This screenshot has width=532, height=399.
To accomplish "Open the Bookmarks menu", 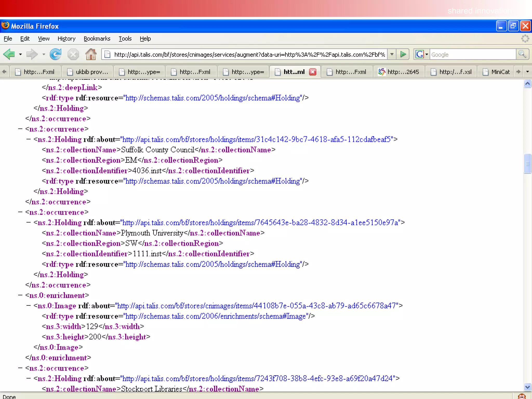I will click(97, 39).
